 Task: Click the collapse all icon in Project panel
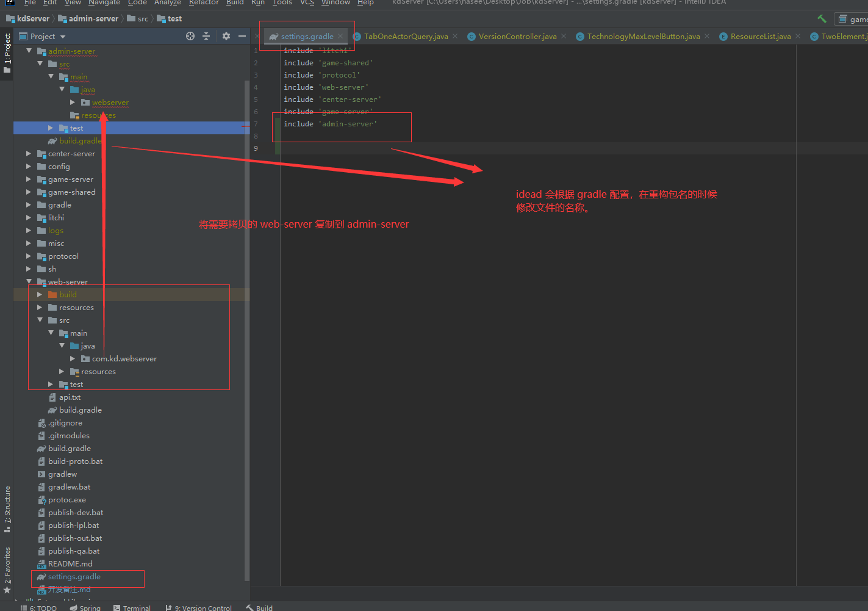tap(206, 37)
